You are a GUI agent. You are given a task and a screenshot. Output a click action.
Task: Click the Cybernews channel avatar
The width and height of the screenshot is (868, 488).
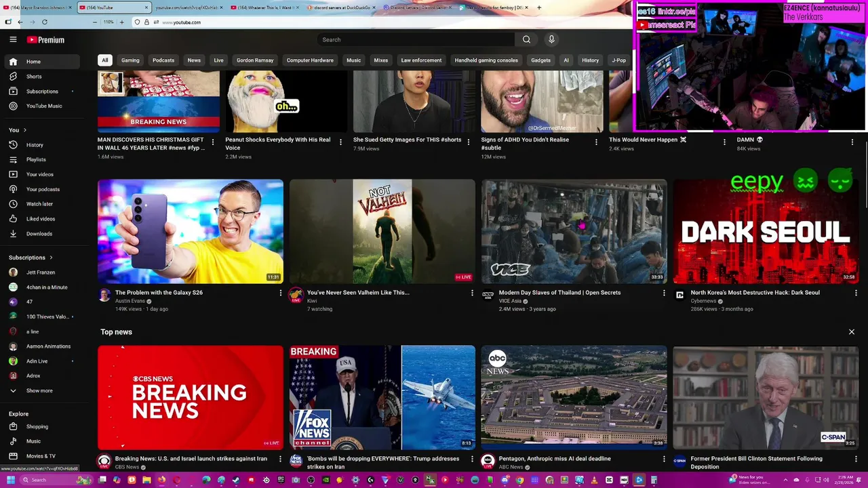pos(679,295)
